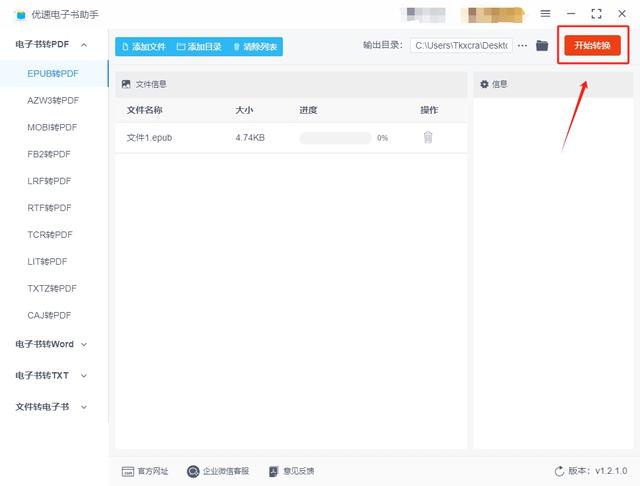The width and height of the screenshot is (640, 486).
Task: Open the 意见反馈 link text
Action: click(x=299, y=471)
